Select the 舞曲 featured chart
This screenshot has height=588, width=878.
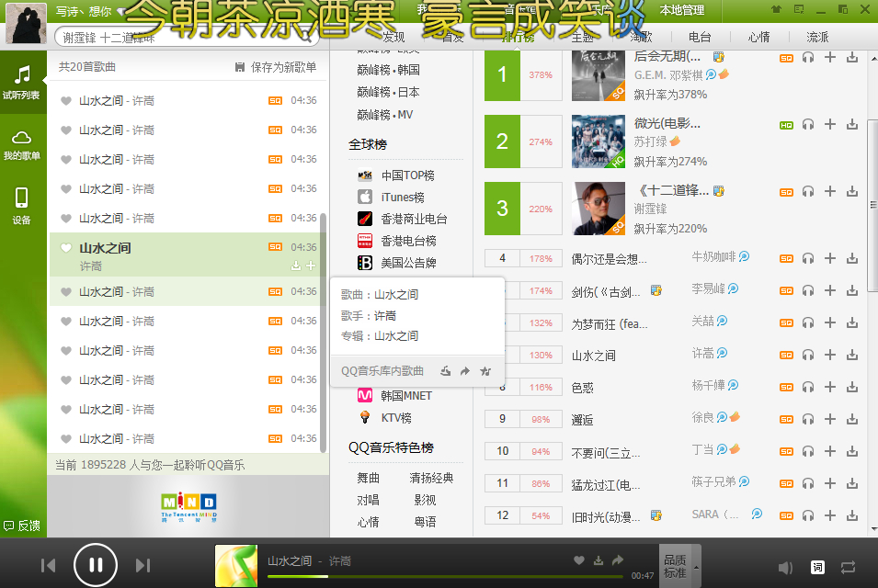[x=368, y=478]
